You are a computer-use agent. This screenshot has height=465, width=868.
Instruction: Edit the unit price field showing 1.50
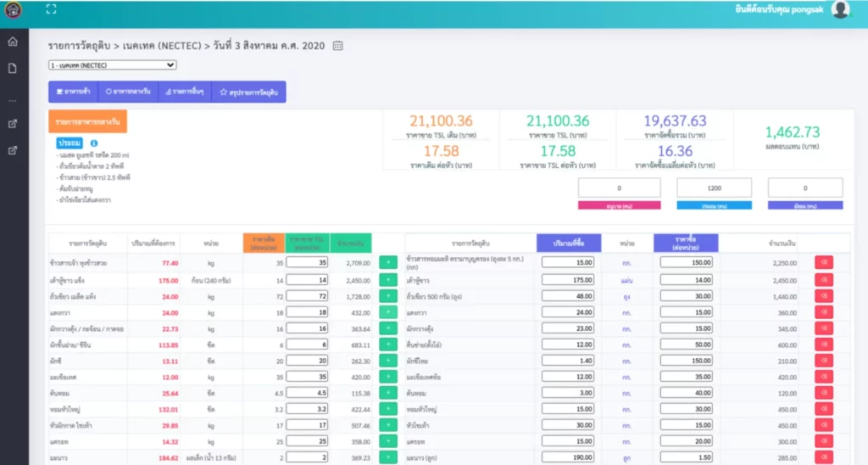coord(686,457)
